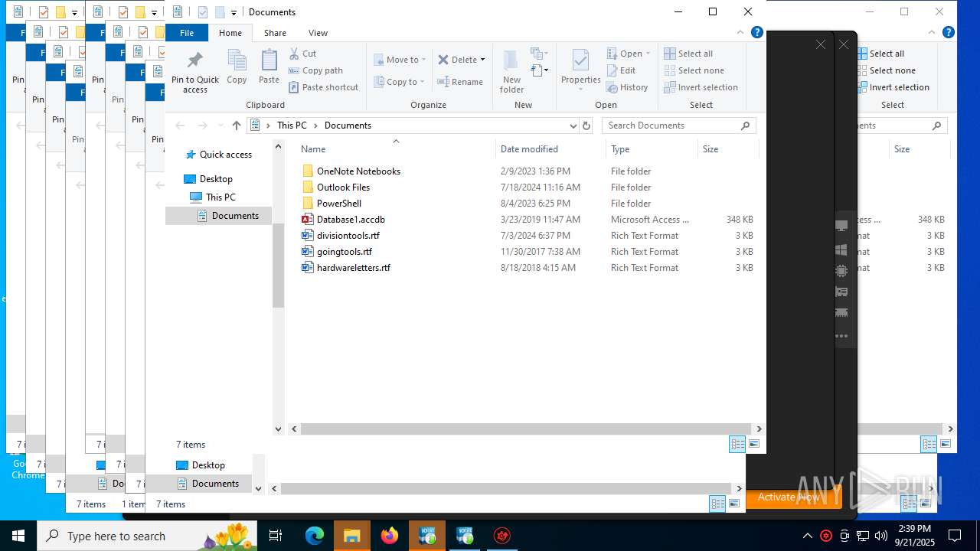
Task: Open the Open dropdown in ribbon
Action: (x=629, y=54)
